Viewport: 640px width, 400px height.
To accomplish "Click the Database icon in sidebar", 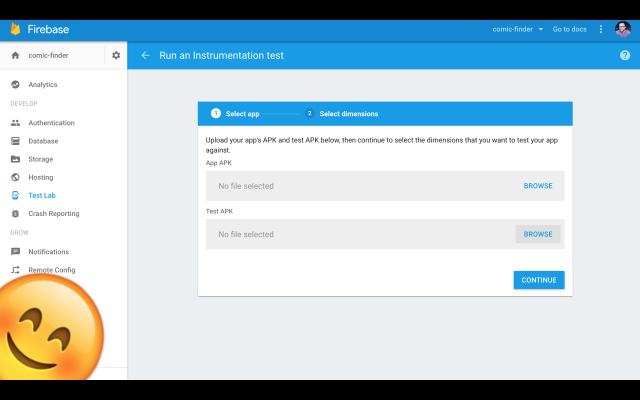I will [15, 141].
